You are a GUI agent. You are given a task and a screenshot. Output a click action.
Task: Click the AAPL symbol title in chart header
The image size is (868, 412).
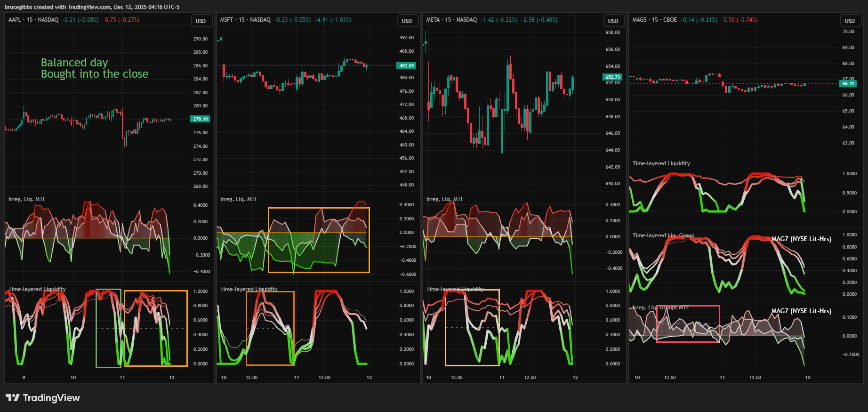click(x=15, y=20)
